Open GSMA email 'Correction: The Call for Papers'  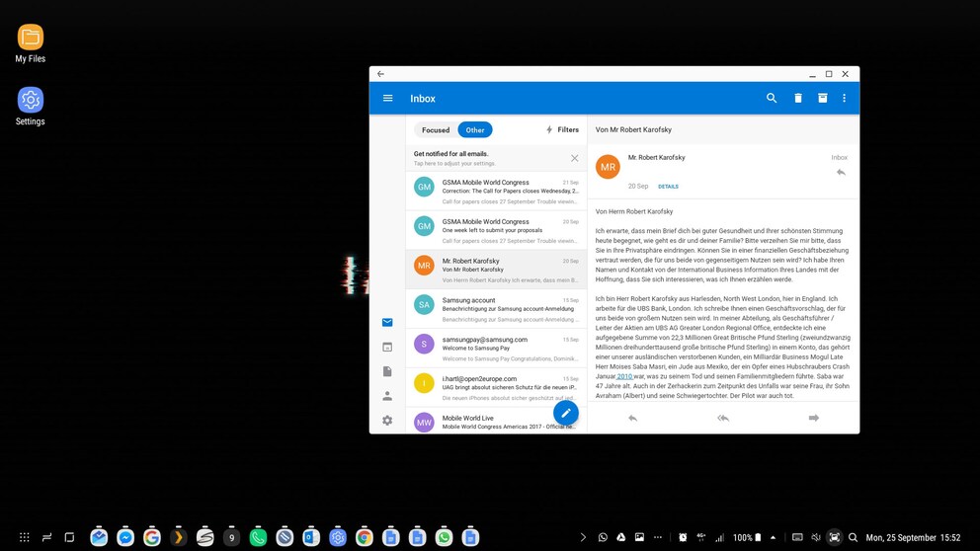tap(496, 192)
